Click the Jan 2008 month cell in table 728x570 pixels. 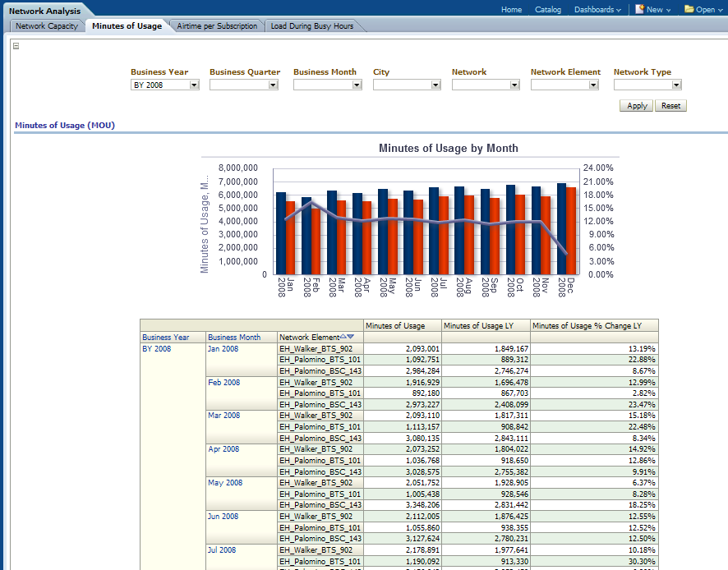point(223,349)
